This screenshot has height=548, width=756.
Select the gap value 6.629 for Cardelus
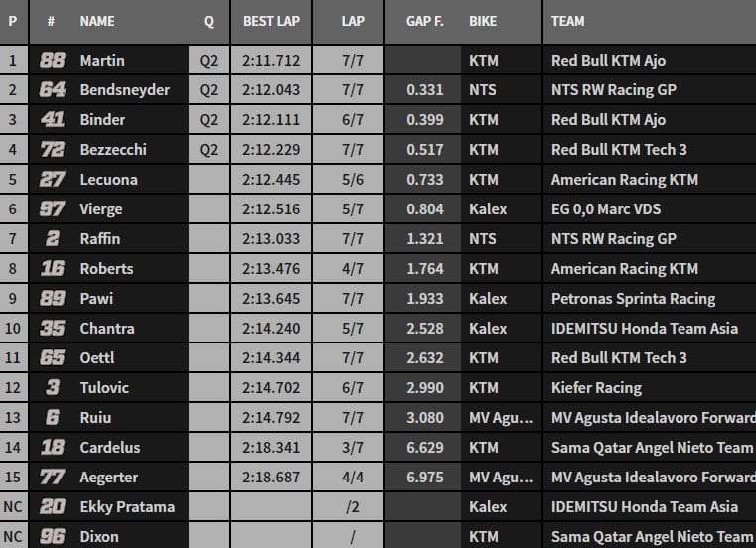click(x=425, y=448)
